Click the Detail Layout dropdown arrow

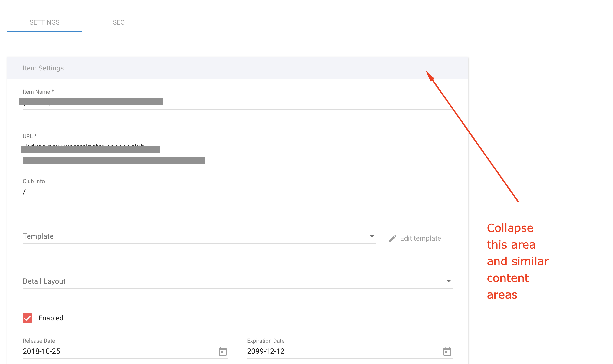click(x=448, y=281)
